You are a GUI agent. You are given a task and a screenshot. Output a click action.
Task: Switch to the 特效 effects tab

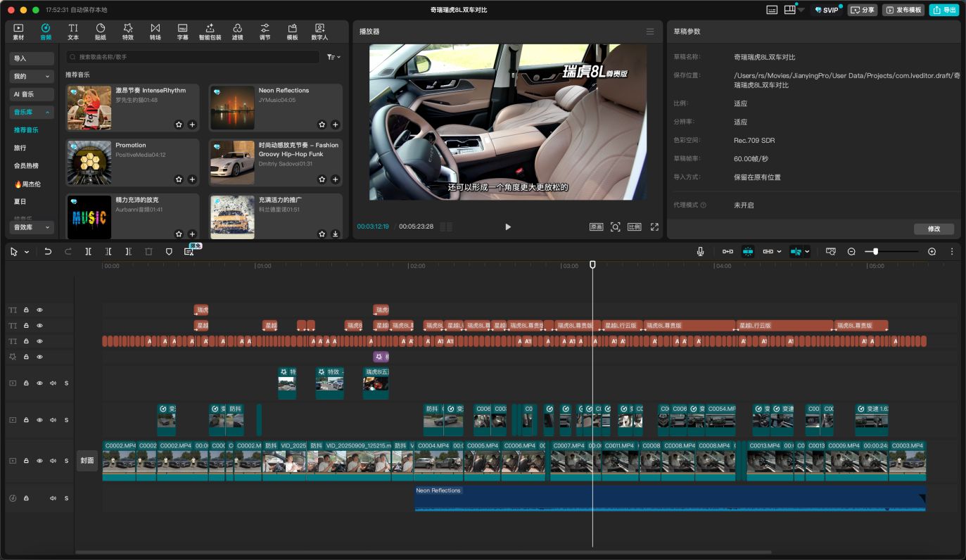tap(127, 32)
